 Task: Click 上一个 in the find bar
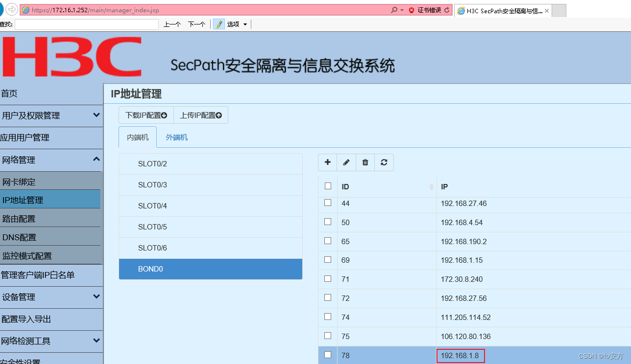pyautogui.click(x=172, y=24)
